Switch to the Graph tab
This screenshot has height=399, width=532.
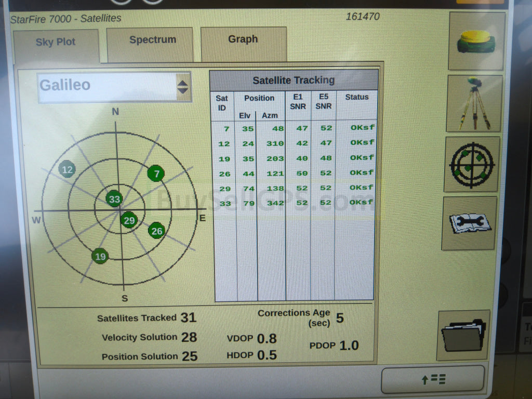[x=243, y=44]
